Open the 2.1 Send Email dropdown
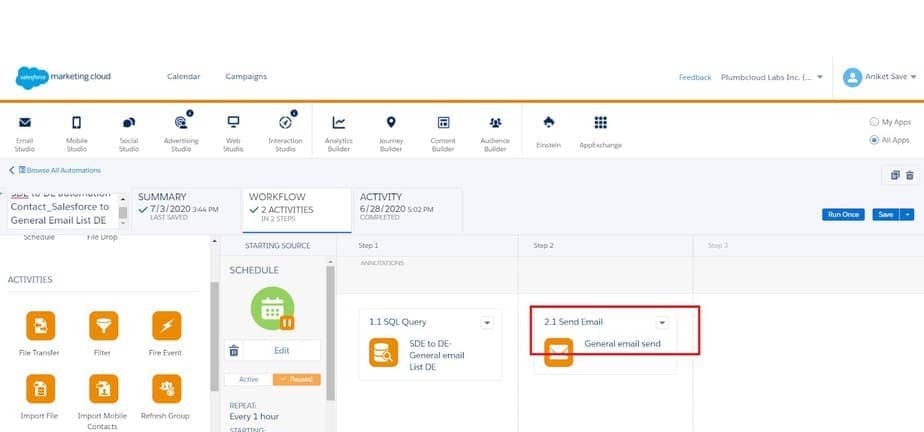Viewport: 924px width, 432px height. click(x=662, y=322)
